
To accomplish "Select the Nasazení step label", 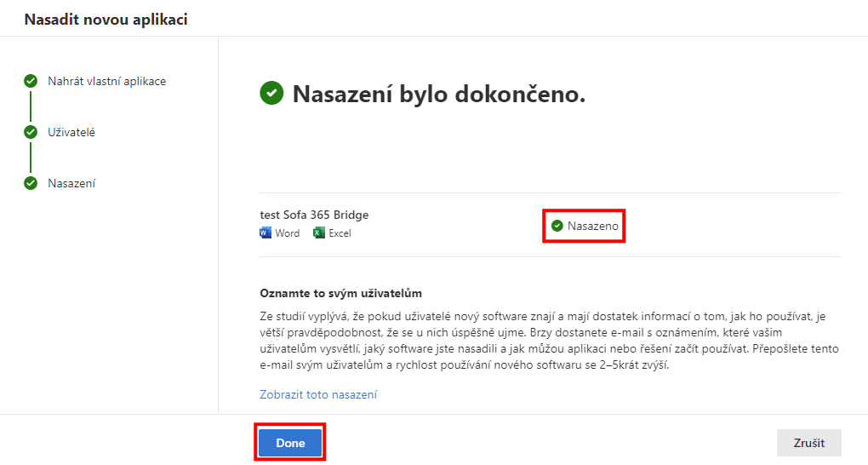I will pyautogui.click(x=71, y=183).
